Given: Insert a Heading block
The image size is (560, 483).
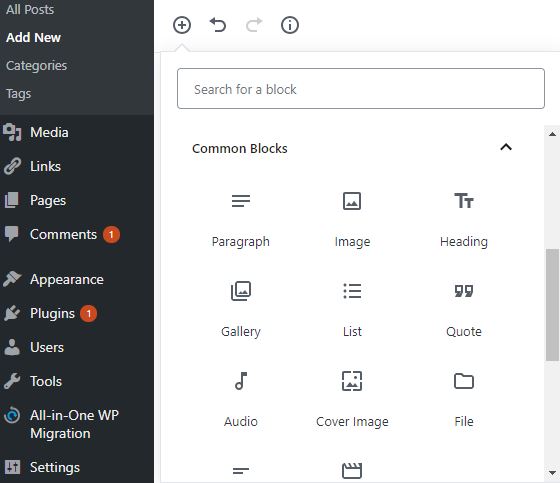Looking at the screenshot, I should [464, 220].
